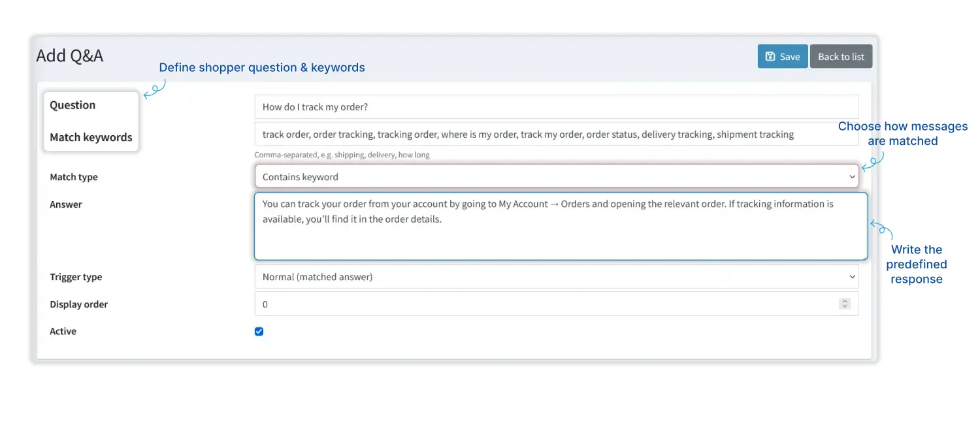This screenshot has height=429, width=980.
Task: Click the 'Trigger type' label
Action: pos(76,277)
